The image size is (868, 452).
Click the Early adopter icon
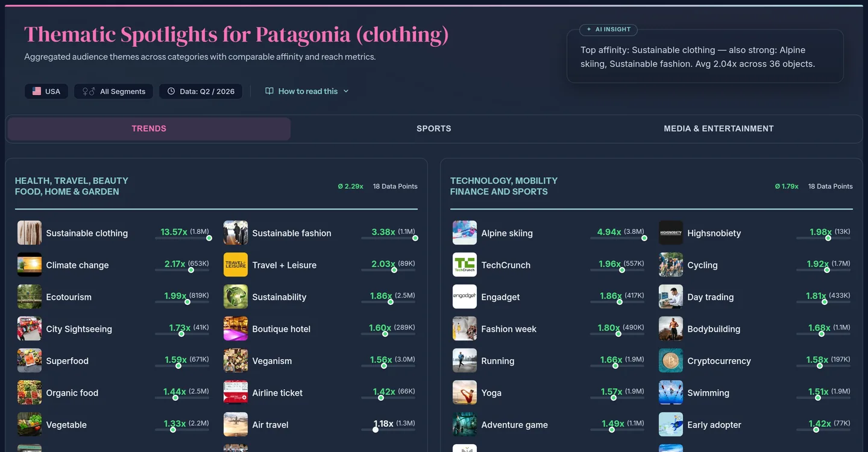pyautogui.click(x=671, y=424)
